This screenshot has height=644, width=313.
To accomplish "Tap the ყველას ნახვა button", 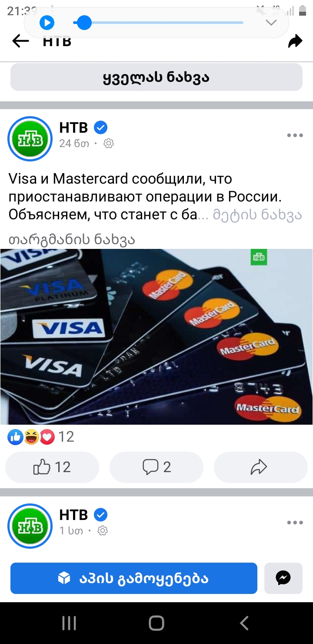I will click(x=156, y=77).
